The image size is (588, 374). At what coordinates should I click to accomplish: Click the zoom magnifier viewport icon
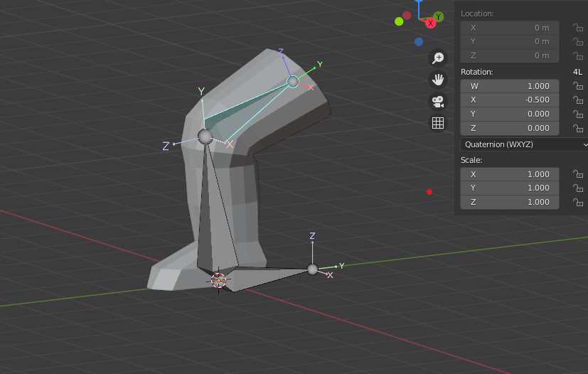[x=438, y=58]
